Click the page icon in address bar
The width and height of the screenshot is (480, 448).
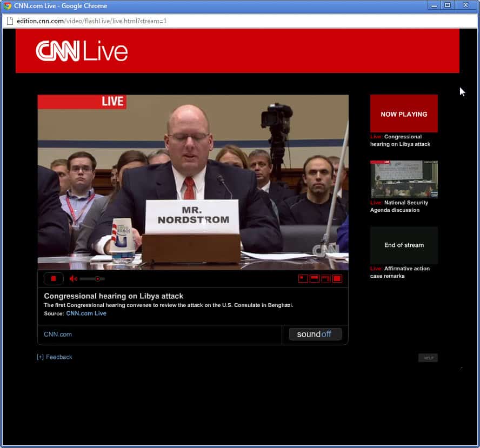(x=10, y=21)
